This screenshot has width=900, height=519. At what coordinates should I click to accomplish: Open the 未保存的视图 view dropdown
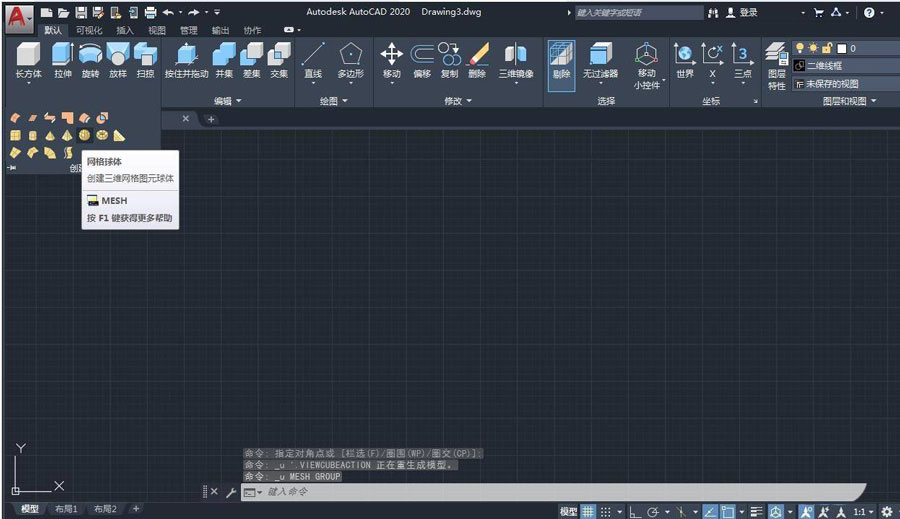coord(846,84)
